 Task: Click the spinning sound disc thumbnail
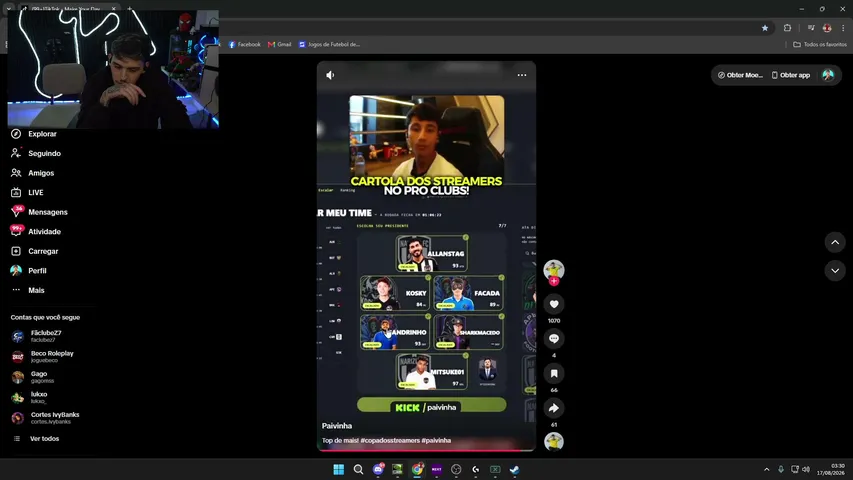tap(554, 442)
